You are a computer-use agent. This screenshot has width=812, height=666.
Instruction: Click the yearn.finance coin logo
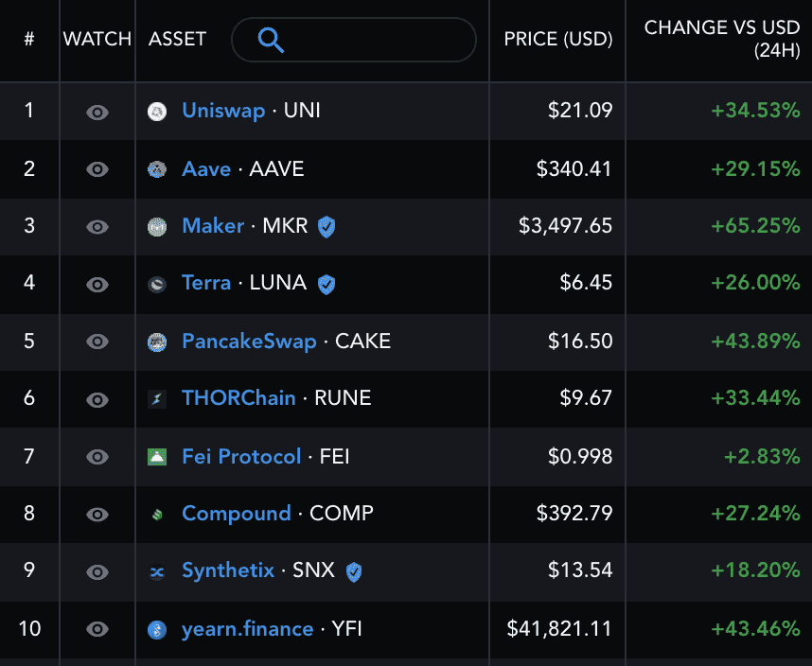[x=157, y=628]
